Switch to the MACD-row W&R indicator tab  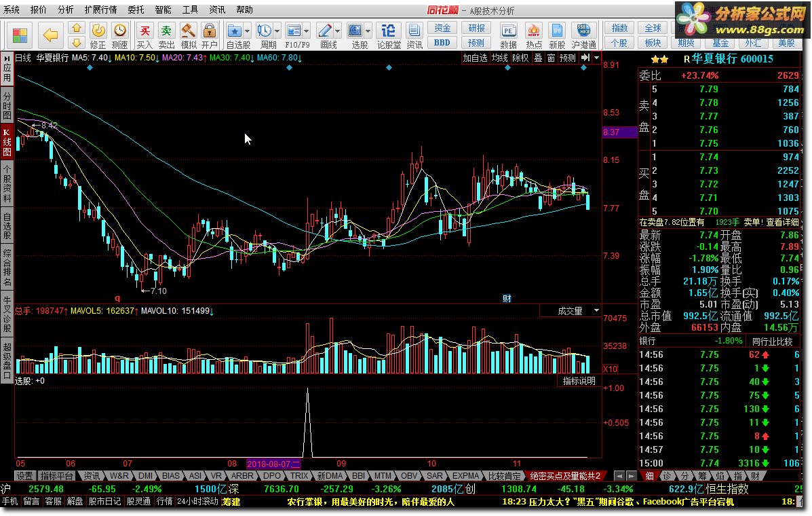pyautogui.click(x=119, y=475)
